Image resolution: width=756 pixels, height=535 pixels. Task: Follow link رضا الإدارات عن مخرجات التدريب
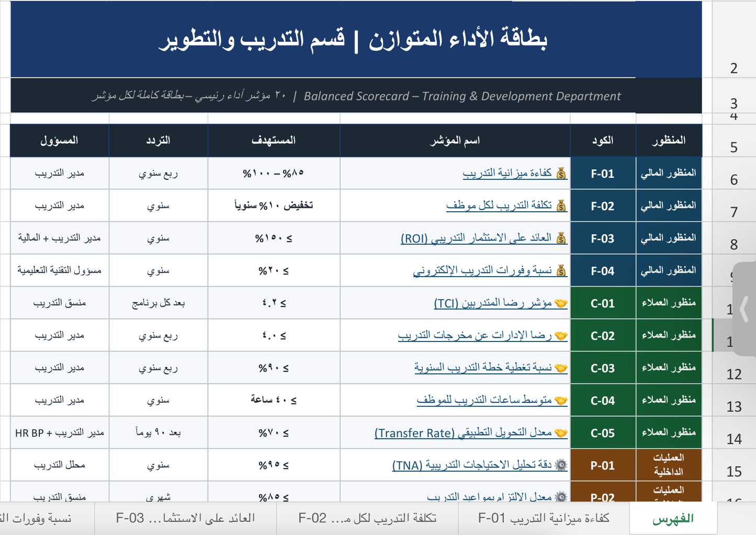point(475,335)
